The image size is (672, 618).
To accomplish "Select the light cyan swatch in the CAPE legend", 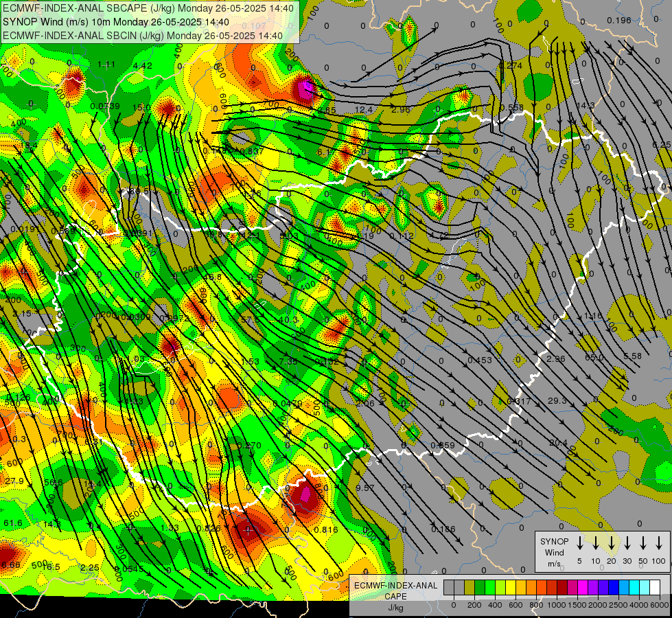I will pyautogui.click(x=644, y=588).
